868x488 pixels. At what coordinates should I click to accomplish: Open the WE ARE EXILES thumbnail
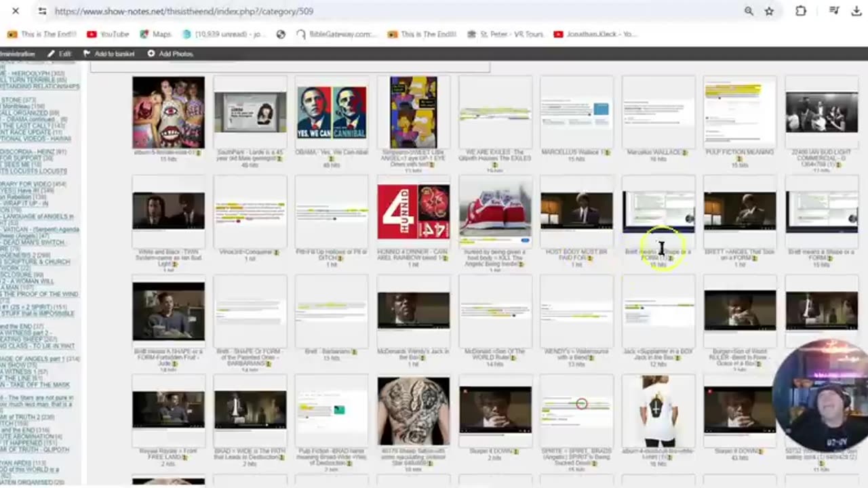click(x=495, y=113)
